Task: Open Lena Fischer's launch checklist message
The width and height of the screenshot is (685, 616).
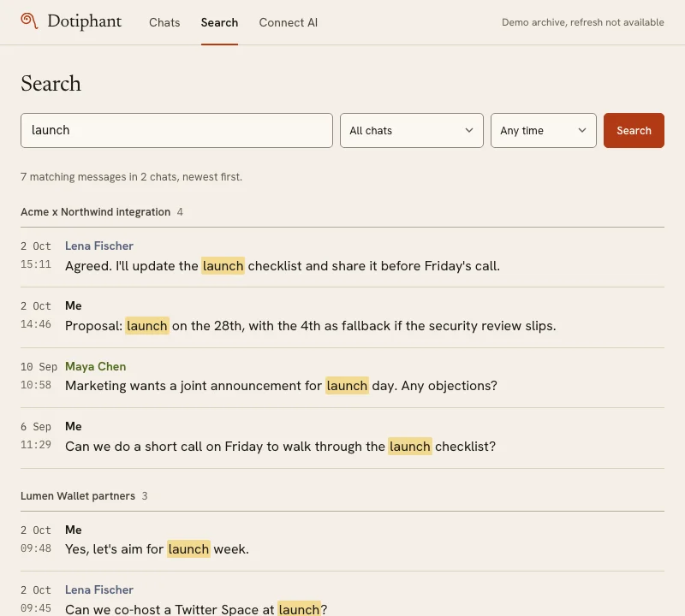Action: coord(342,258)
